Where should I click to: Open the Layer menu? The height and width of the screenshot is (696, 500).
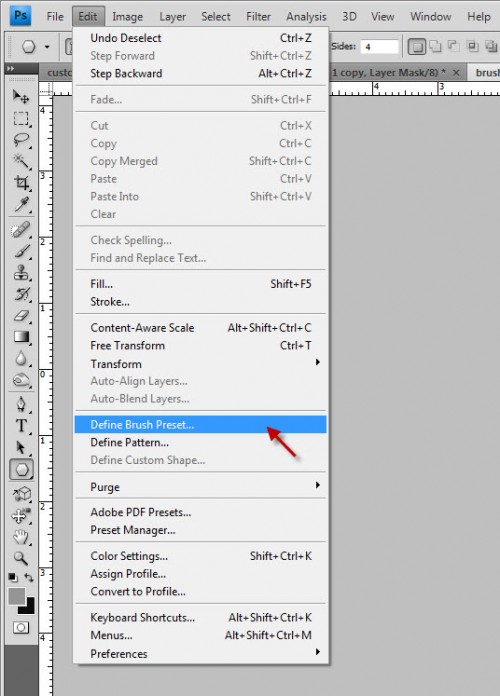pos(172,16)
